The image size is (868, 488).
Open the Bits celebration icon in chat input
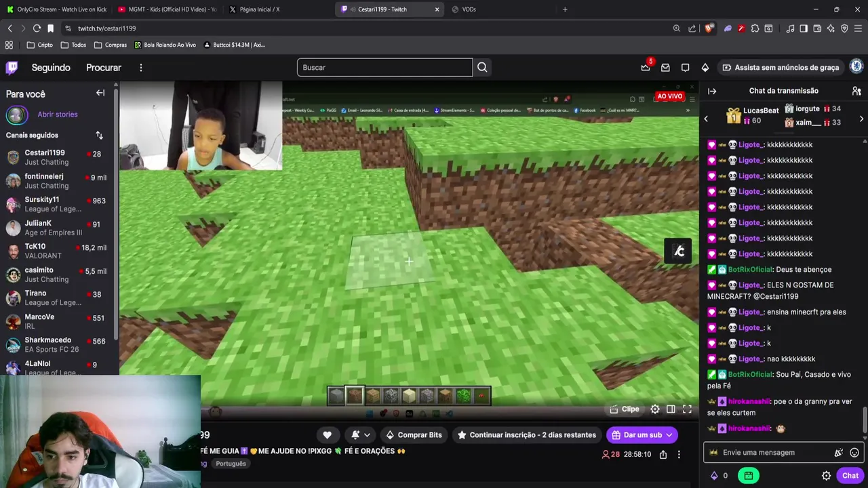[x=839, y=453]
